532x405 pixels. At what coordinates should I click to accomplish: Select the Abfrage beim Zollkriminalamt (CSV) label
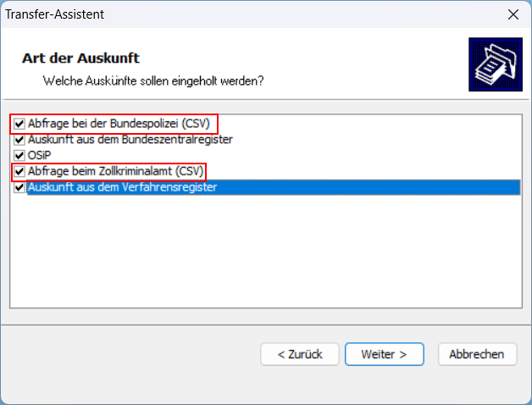[115, 171]
